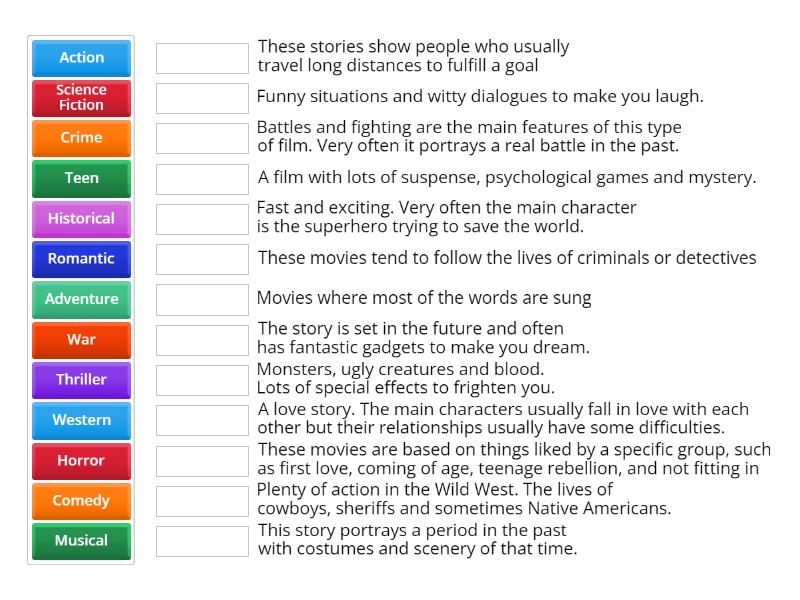Image resolution: width=800 pixels, height=600 pixels.
Task: Select the orange Comedy tile
Action: point(81,501)
